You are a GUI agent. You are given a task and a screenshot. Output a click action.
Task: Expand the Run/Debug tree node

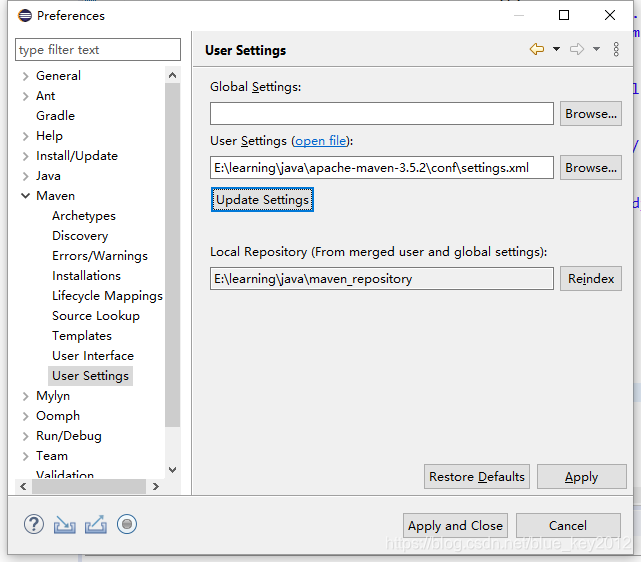[25, 436]
